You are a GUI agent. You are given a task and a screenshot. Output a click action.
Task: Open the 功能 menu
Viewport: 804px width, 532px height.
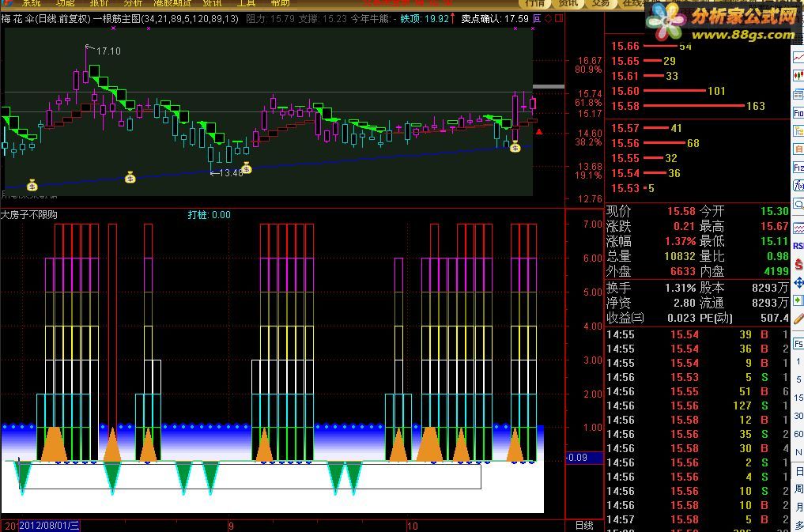[65, 3]
